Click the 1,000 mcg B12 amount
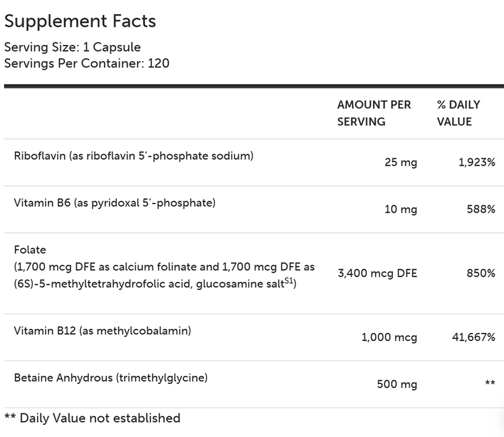 389,337
